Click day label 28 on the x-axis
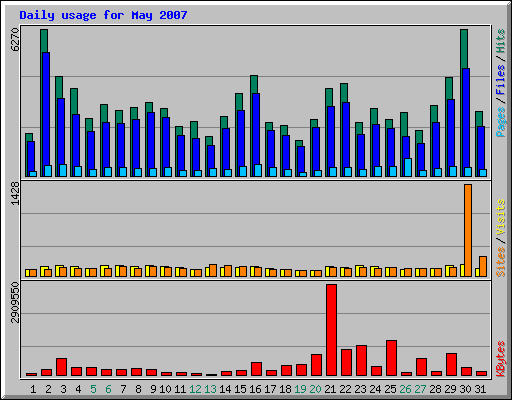Viewport: 512px width, 400px height. pos(435,389)
